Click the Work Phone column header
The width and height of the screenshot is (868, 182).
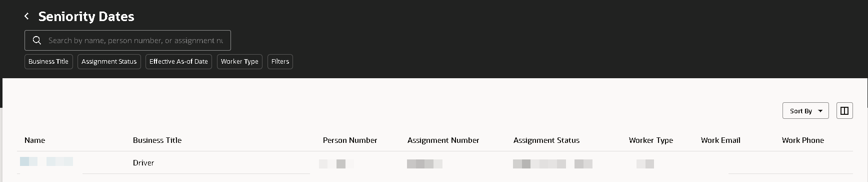[803, 140]
